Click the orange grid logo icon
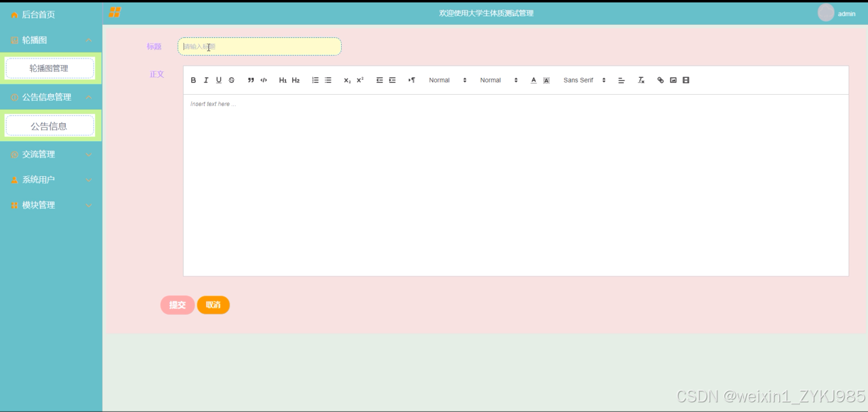 [x=115, y=12]
